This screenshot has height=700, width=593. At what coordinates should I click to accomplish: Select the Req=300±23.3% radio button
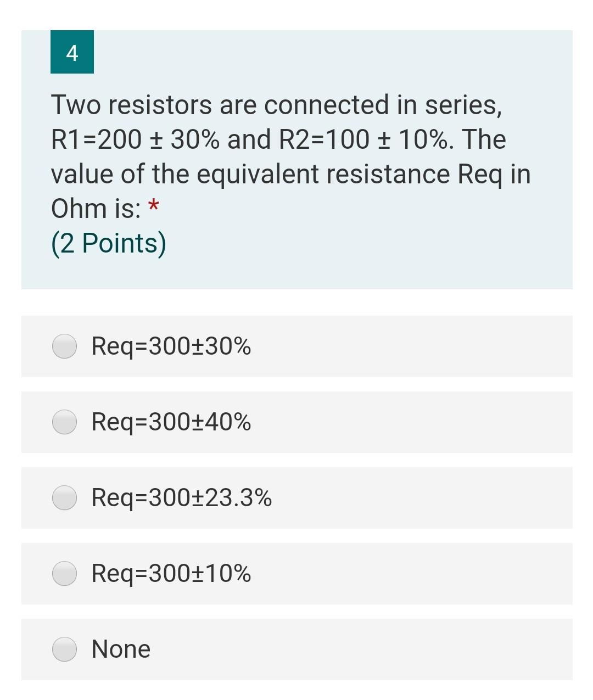point(64,499)
